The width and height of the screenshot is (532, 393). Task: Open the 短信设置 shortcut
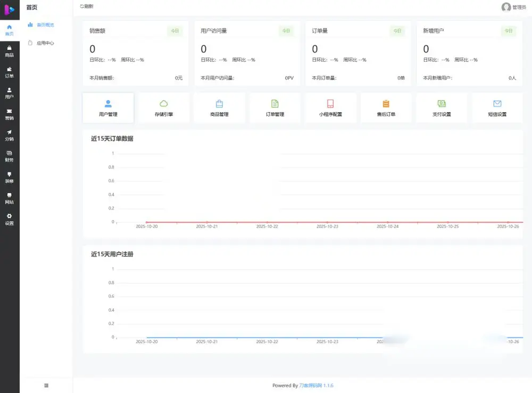pyautogui.click(x=497, y=108)
